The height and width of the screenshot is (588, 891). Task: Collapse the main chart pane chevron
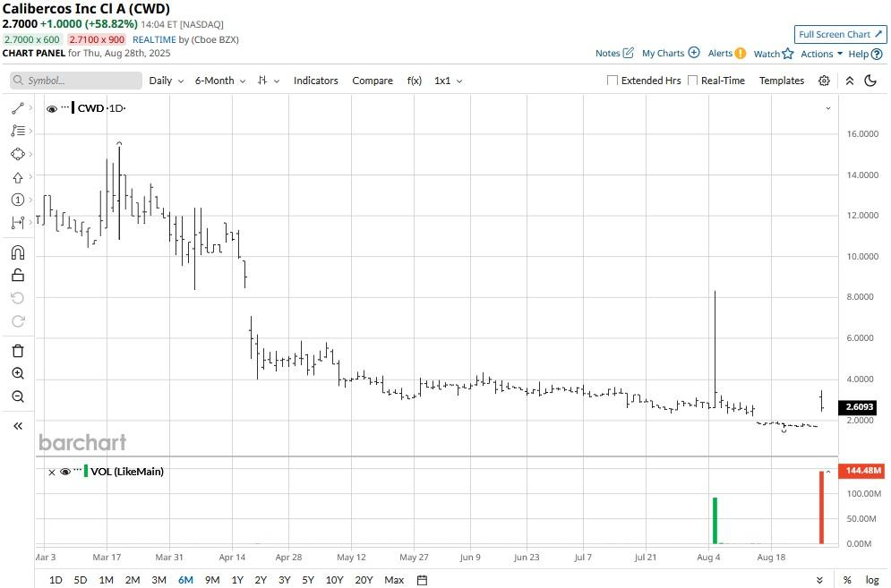(x=828, y=108)
